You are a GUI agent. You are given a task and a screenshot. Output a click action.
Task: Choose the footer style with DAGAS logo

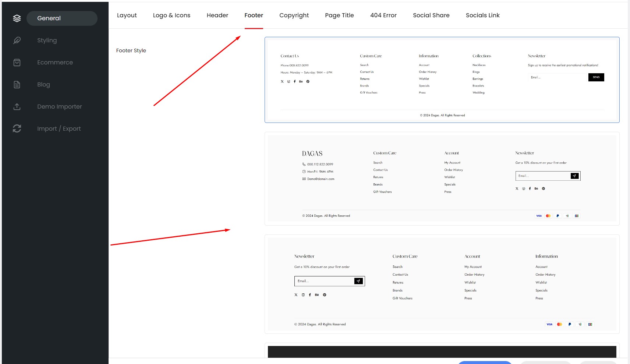(442, 179)
